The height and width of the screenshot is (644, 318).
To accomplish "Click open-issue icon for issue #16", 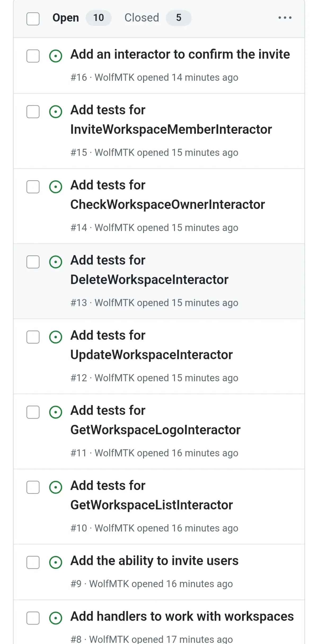I will click(x=56, y=56).
